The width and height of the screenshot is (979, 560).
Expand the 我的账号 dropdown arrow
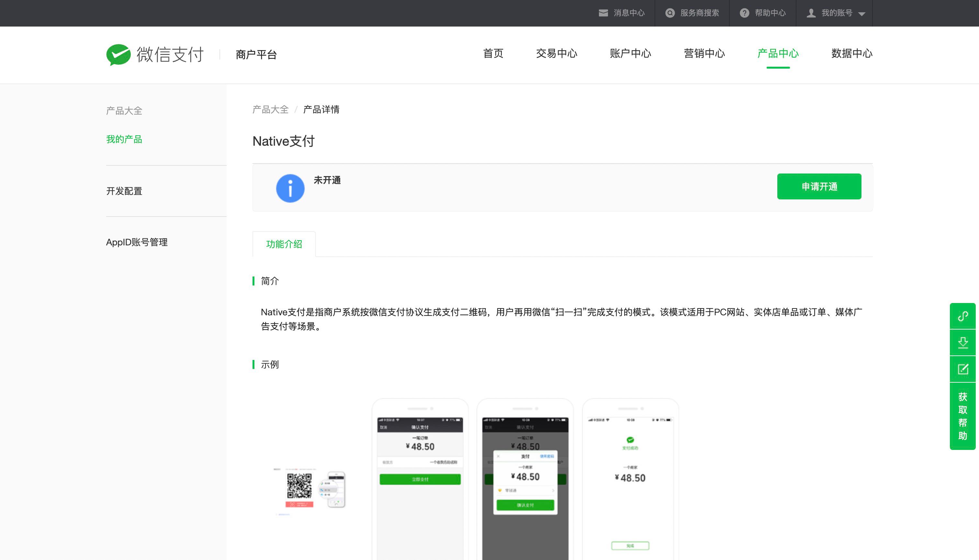pyautogui.click(x=862, y=14)
